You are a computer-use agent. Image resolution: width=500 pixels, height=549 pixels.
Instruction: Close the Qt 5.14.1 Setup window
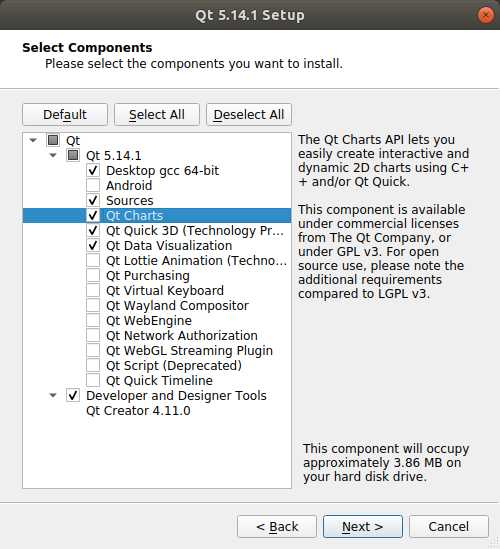point(486,15)
